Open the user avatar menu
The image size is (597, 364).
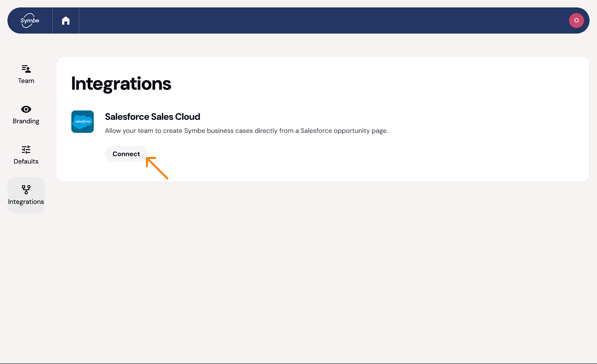576,21
